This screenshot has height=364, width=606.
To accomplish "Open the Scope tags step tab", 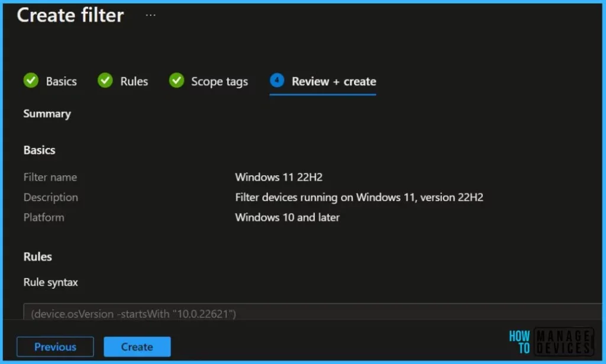I will coord(209,81).
